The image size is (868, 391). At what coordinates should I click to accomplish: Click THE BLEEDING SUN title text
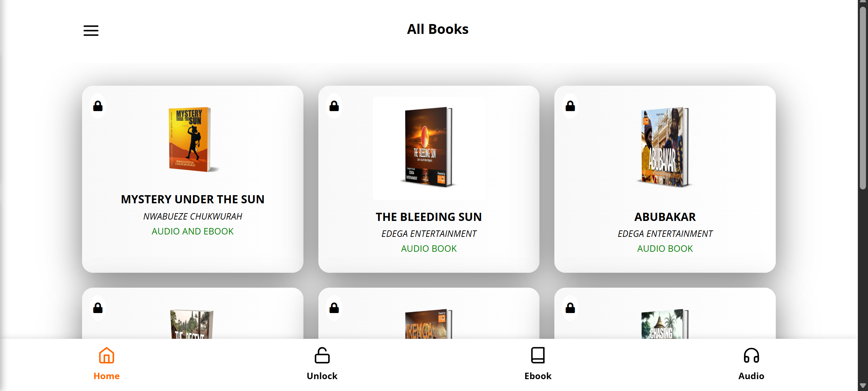point(429,217)
